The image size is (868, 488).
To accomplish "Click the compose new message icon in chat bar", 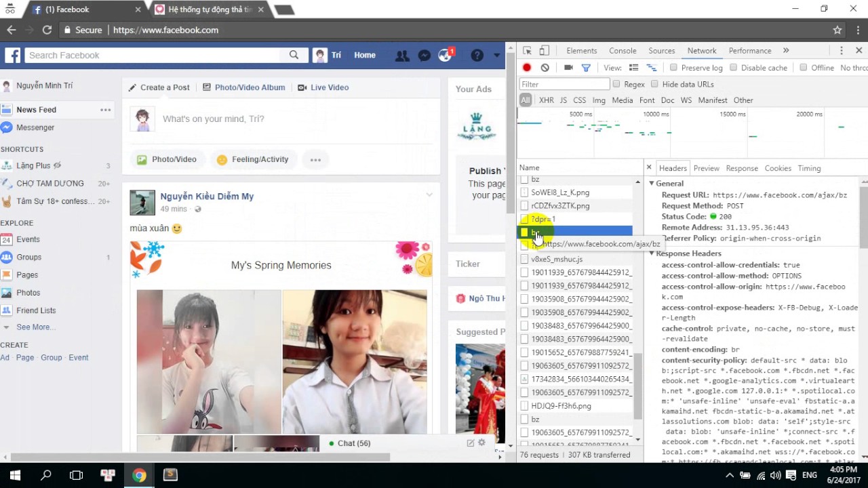I will 471,443.
